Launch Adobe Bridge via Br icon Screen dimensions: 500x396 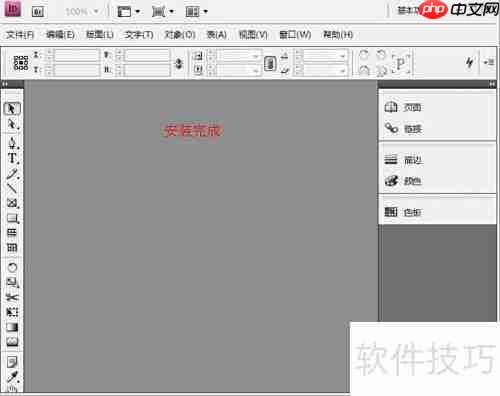(38, 12)
